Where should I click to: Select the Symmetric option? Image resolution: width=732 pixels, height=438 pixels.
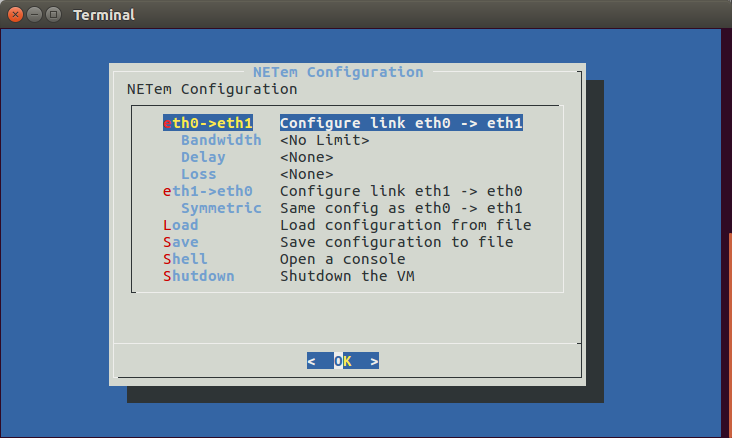[x=221, y=208]
